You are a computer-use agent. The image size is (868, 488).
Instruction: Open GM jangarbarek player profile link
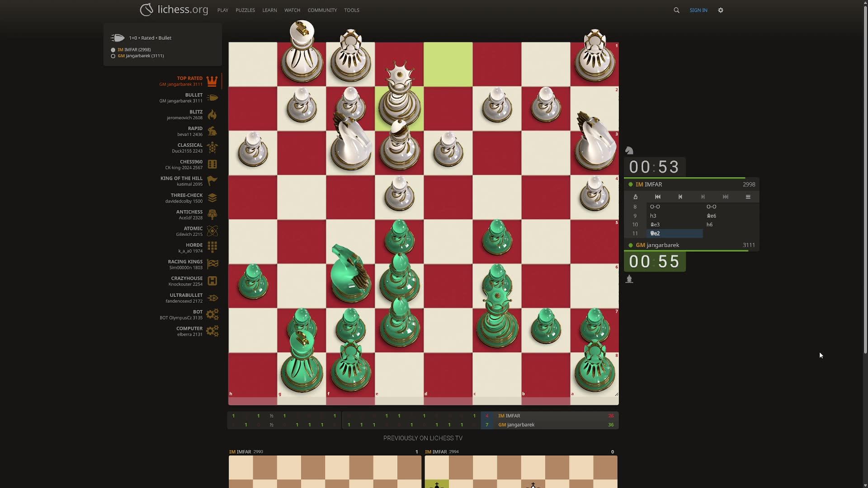coord(662,245)
